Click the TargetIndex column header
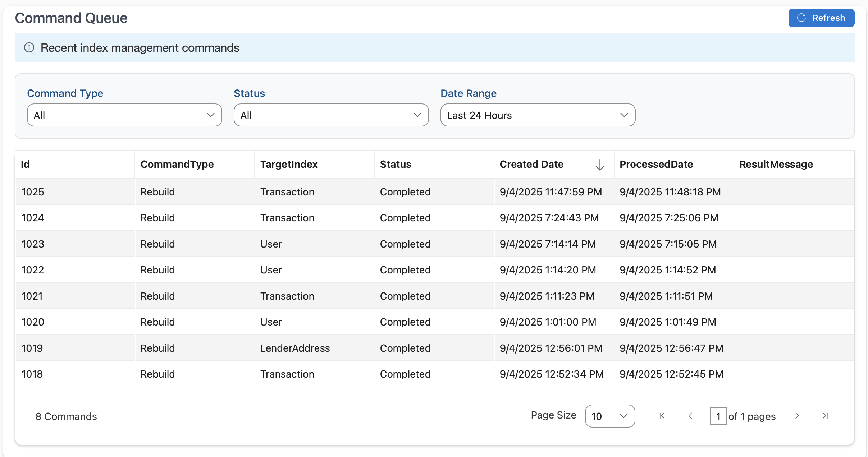This screenshot has width=868, height=457. (289, 164)
